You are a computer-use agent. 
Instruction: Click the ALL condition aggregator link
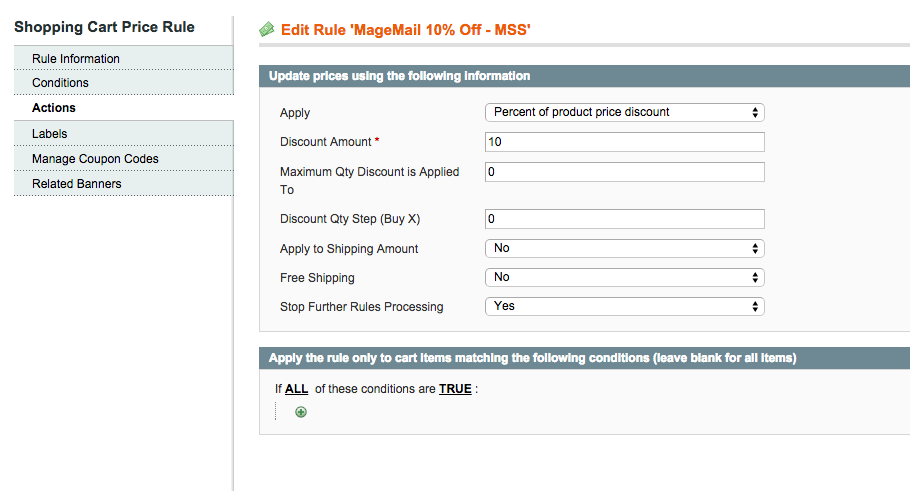point(297,389)
